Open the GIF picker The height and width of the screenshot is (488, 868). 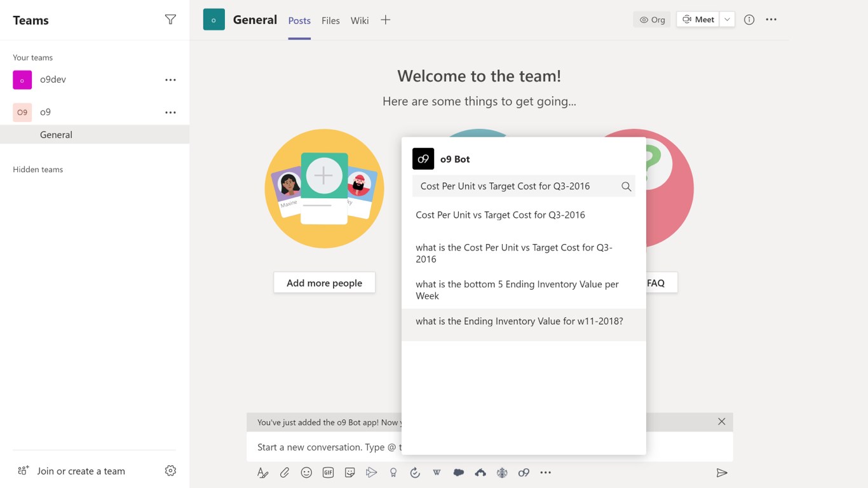tap(328, 473)
